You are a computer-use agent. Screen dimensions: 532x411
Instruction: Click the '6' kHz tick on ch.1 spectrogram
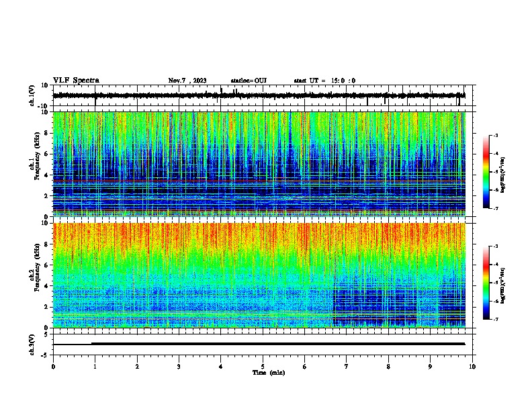(47, 154)
